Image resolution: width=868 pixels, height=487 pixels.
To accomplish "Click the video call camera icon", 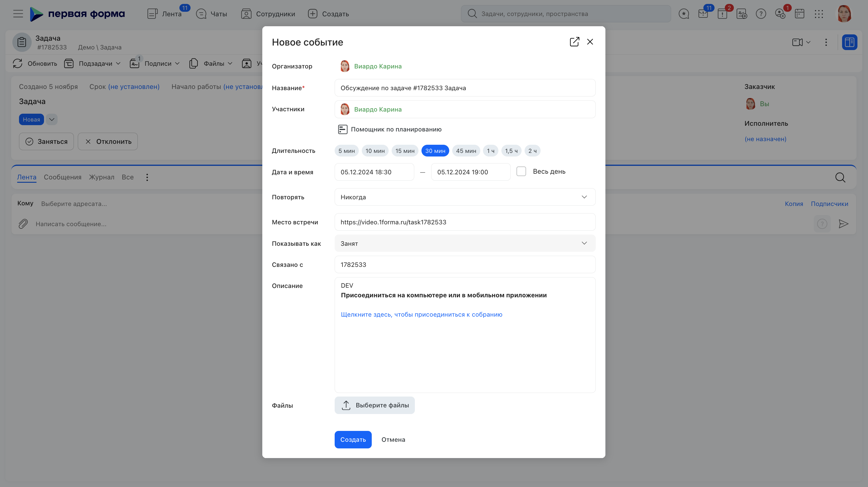I will coord(797,42).
